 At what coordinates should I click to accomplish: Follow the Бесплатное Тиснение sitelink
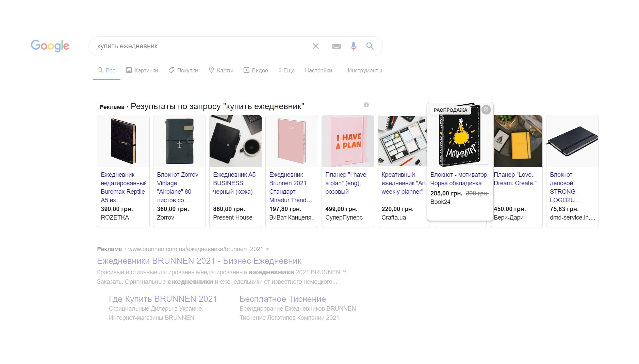(x=282, y=299)
